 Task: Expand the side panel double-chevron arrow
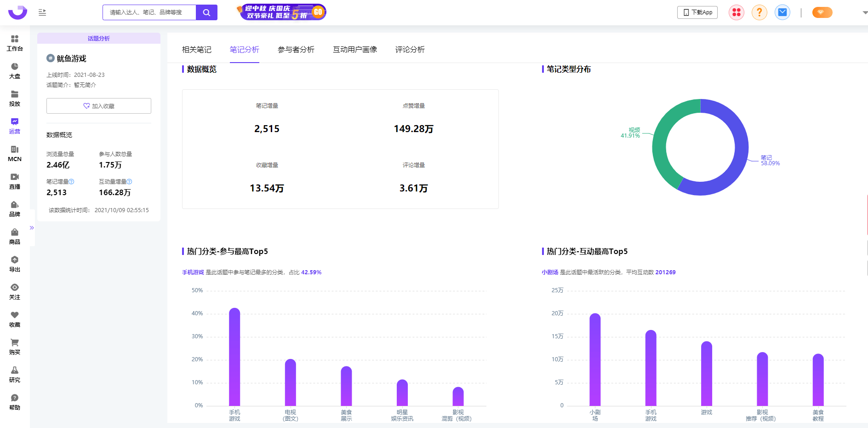pyautogui.click(x=32, y=228)
